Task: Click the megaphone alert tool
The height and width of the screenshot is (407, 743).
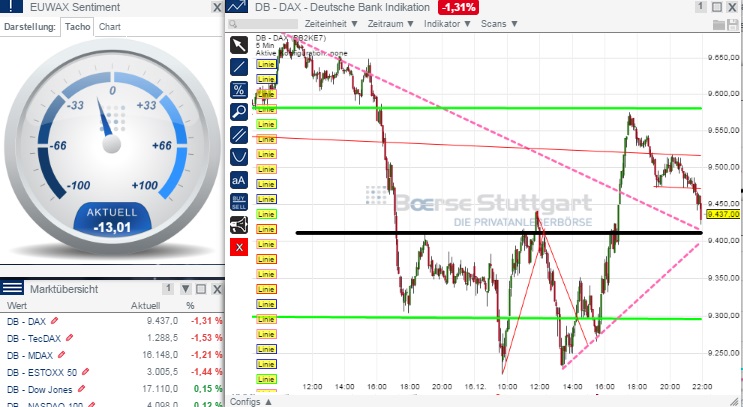Action: click(x=239, y=225)
